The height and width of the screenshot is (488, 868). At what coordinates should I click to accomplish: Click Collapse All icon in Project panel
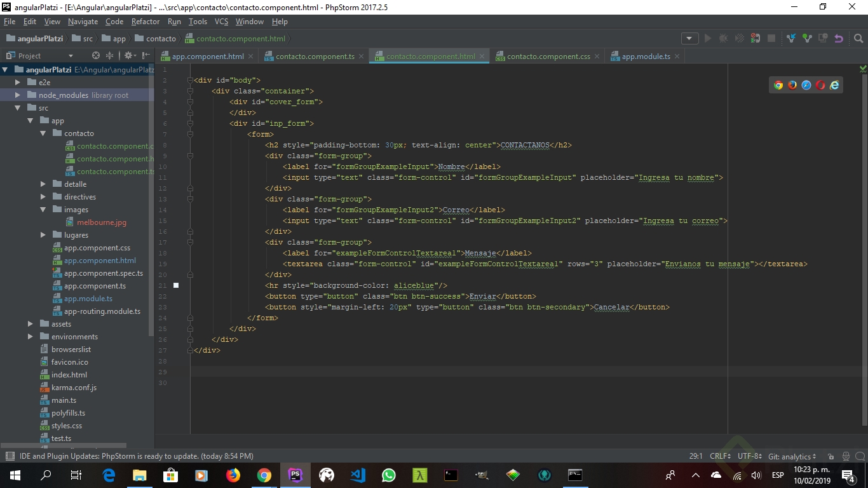(109, 56)
